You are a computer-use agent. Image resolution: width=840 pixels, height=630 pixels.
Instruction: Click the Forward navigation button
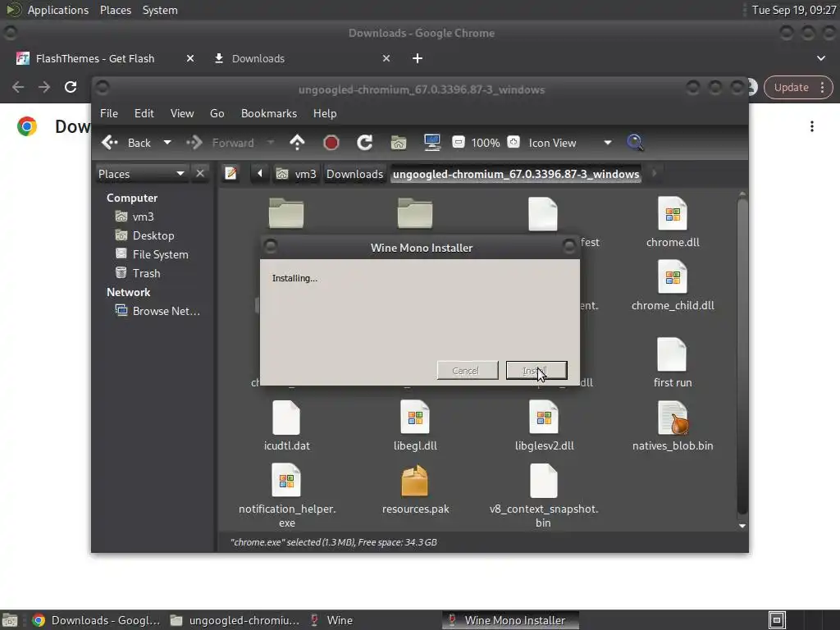(220, 143)
